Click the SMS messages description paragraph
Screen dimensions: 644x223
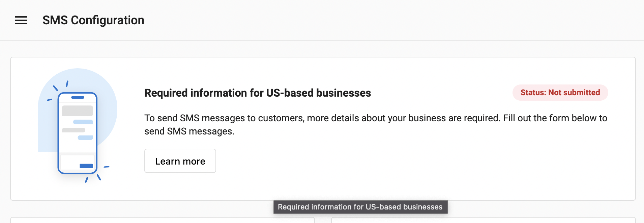(376, 124)
